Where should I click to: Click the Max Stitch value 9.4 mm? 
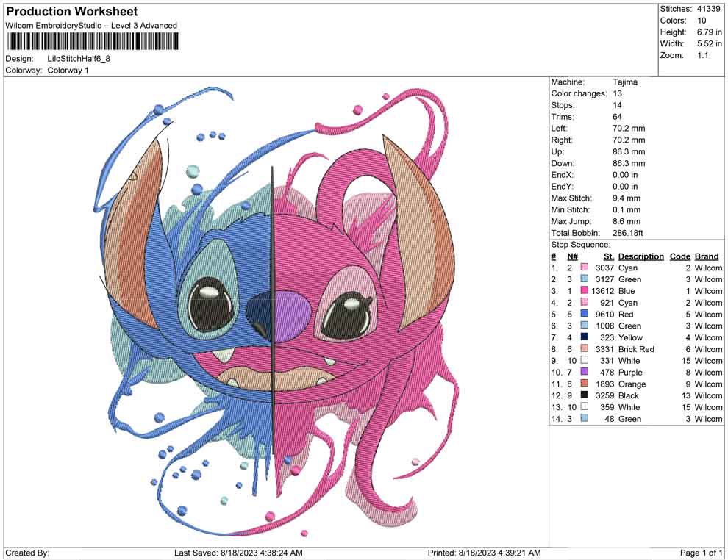click(627, 198)
